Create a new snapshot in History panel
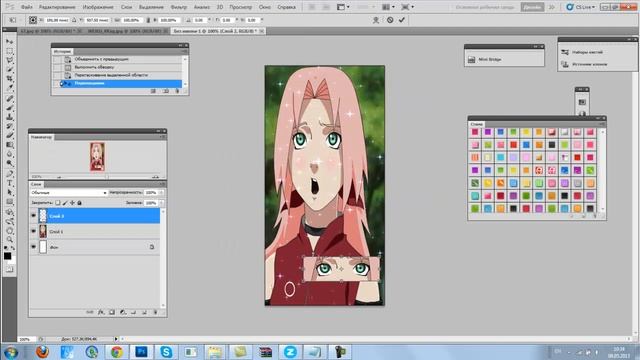This screenshot has height=360, width=640. tap(166, 91)
